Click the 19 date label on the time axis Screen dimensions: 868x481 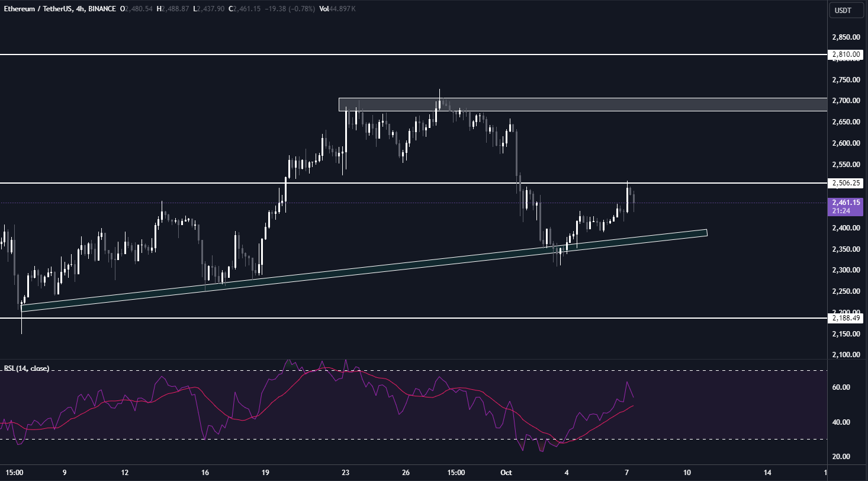(x=265, y=473)
